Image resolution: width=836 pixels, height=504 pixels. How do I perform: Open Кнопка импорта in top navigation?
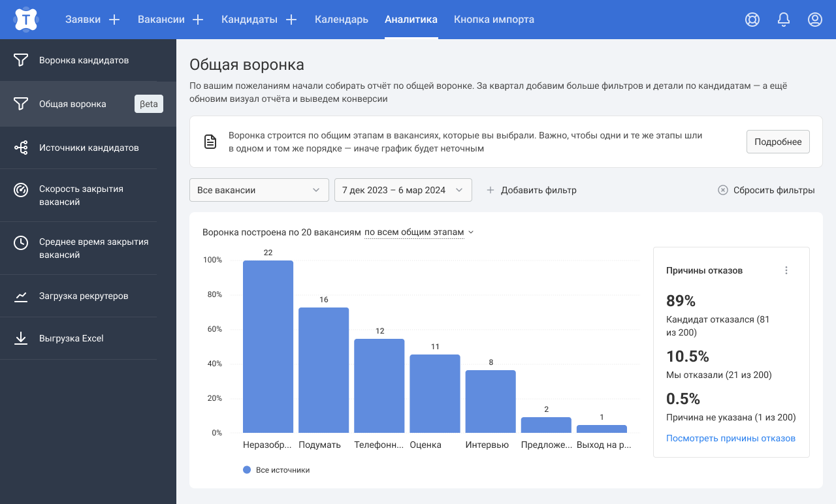click(494, 20)
